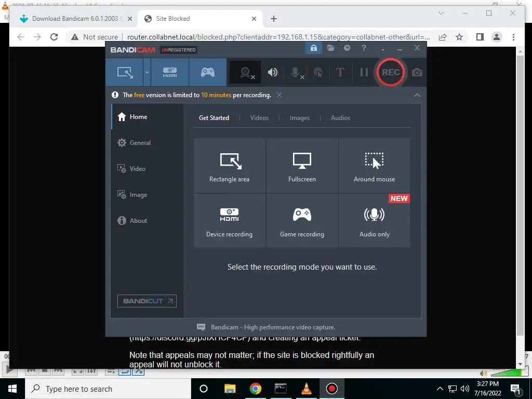Open the scheduled recording clock icon
This screenshot has width=532, height=399.
click(347, 48)
